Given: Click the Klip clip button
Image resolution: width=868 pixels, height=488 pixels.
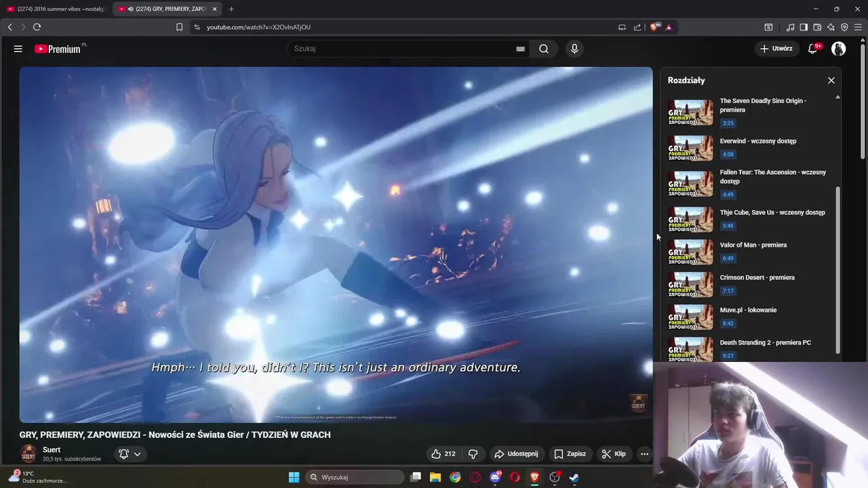Looking at the screenshot, I should (614, 453).
